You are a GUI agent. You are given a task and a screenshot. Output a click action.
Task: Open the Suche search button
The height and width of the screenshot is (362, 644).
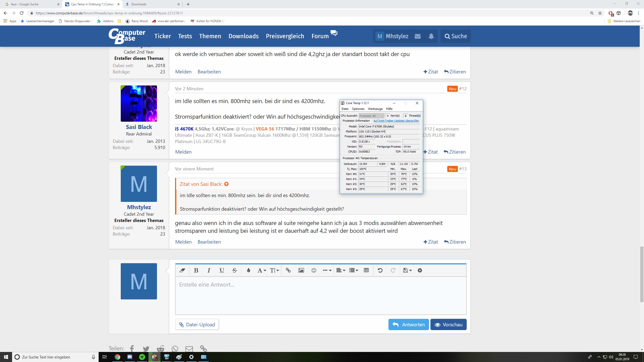(x=456, y=36)
